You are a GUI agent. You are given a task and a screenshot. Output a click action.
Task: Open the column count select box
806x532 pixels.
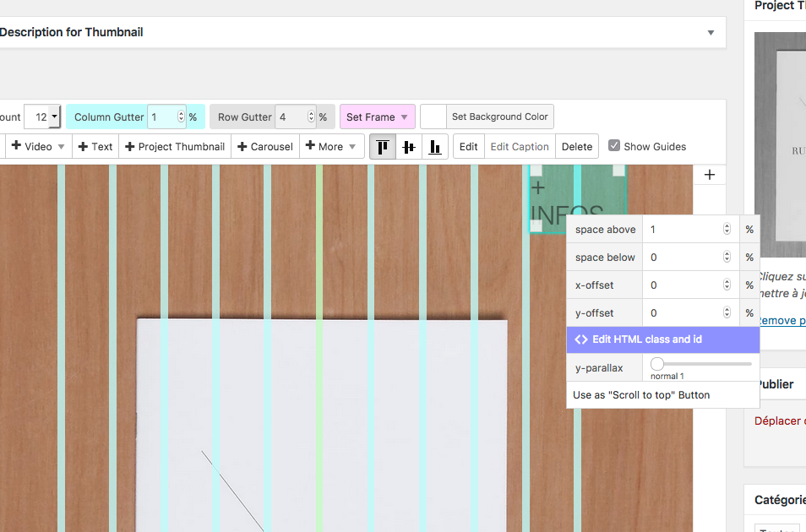pyautogui.click(x=42, y=117)
